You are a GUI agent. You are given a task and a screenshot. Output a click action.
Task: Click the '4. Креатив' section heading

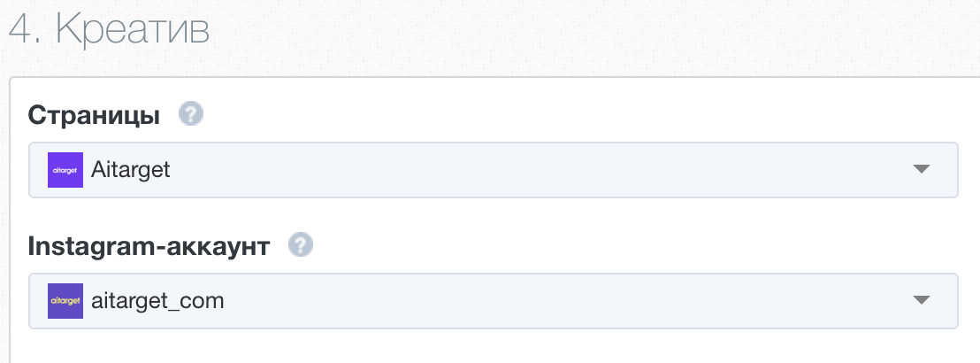point(109,29)
